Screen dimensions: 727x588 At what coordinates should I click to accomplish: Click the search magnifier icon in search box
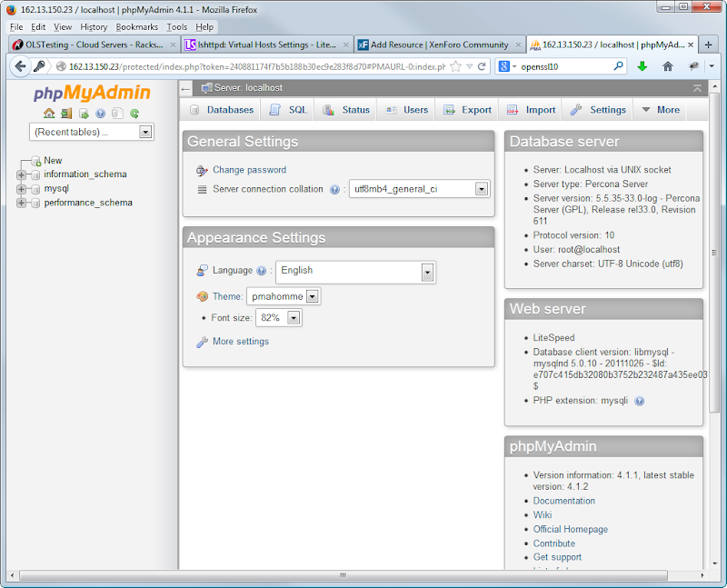[x=618, y=66]
